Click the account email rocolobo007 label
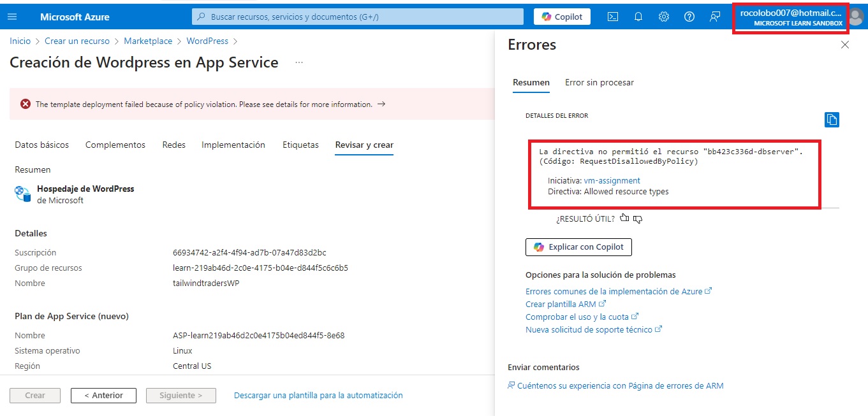The width and height of the screenshot is (868, 416). point(791,13)
